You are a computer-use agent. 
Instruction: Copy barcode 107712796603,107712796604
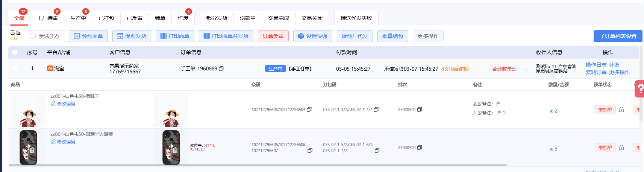coord(309,110)
